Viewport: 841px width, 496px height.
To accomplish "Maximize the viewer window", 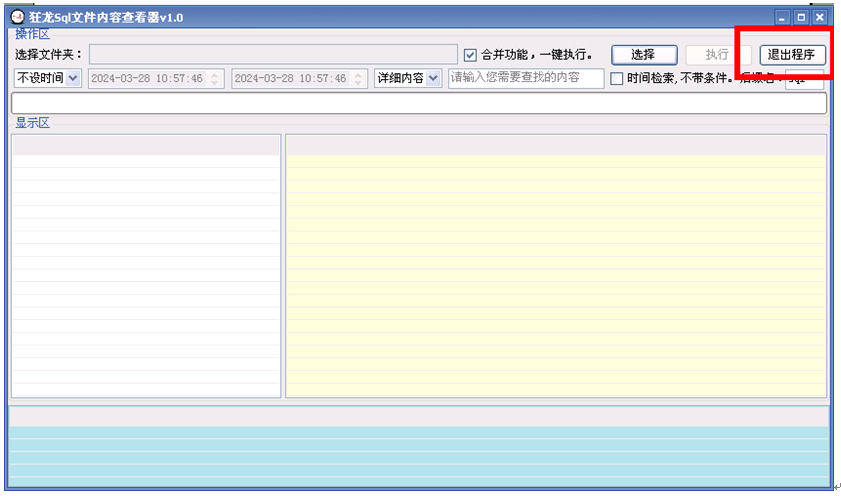I will (x=801, y=17).
